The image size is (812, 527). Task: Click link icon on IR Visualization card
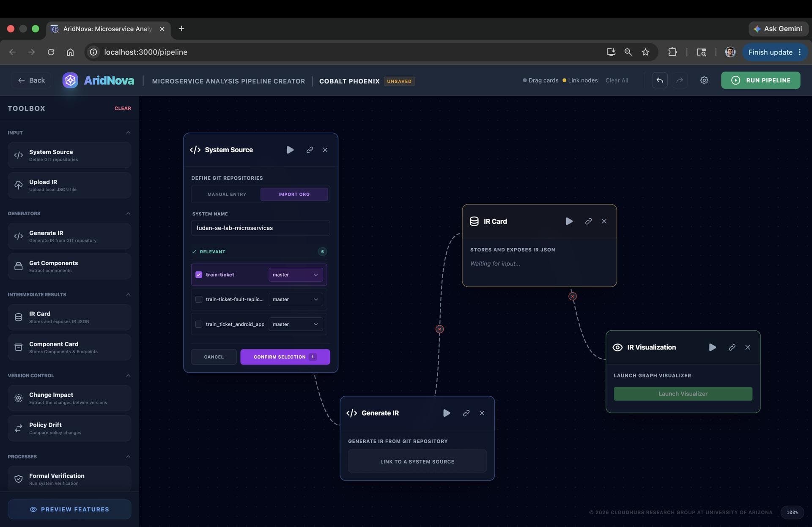coord(732,347)
